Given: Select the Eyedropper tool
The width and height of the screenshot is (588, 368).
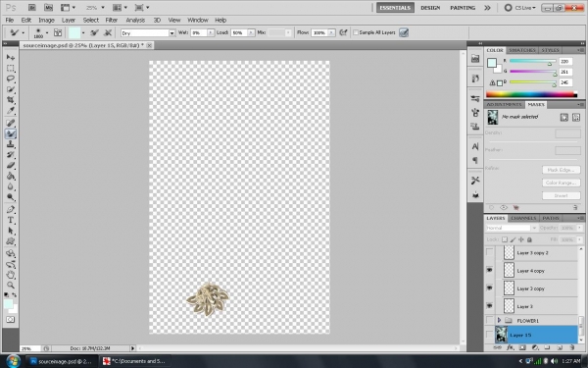Looking at the screenshot, I should pos(11,111).
